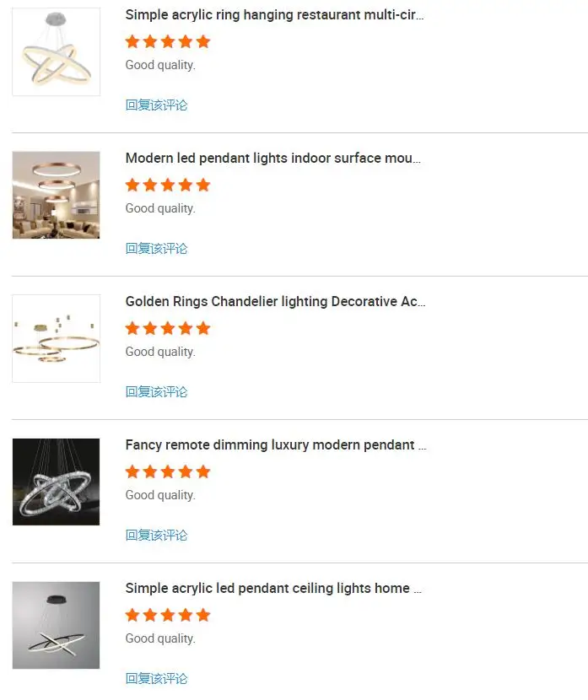Select a star rating for Simple acrylic led pendant

[168, 615]
